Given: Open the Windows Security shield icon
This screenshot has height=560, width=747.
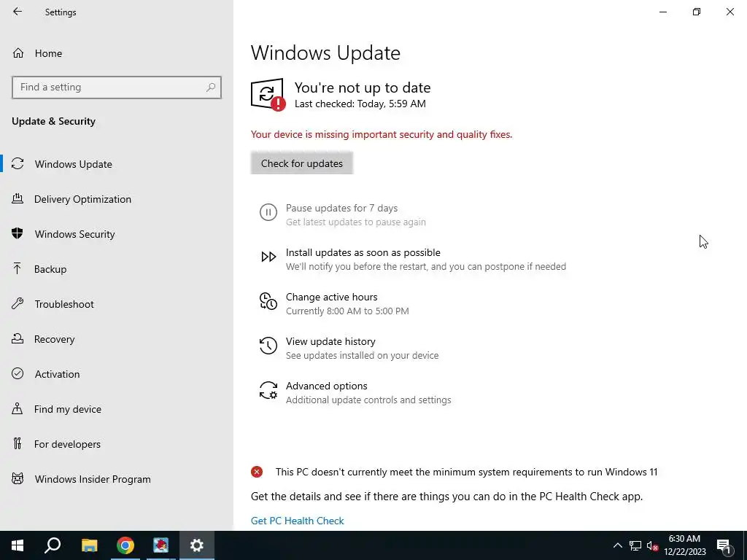Looking at the screenshot, I should tap(18, 233).
